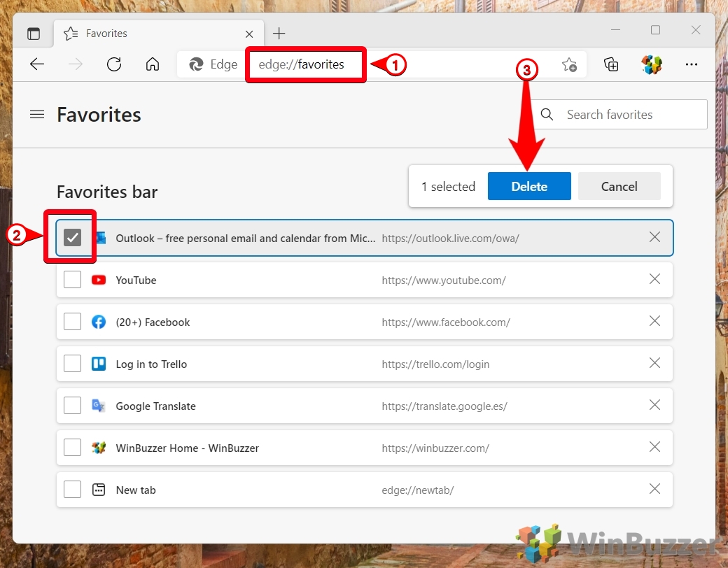Check the New tab favorite checkbox

point(72,489)
